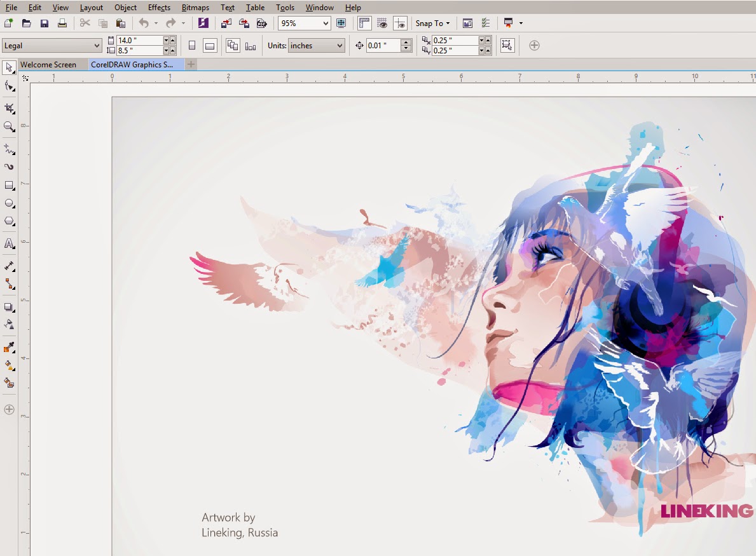The height and width of the screenshot is (556, 756).
Task: Undo the last action
Action: click(144, 23)
